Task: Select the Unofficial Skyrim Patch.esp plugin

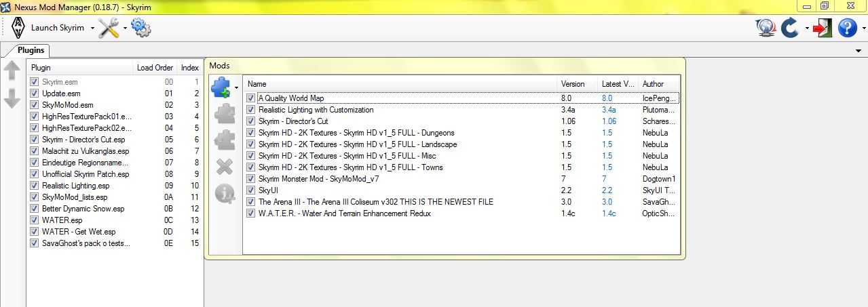Action: 85,174
